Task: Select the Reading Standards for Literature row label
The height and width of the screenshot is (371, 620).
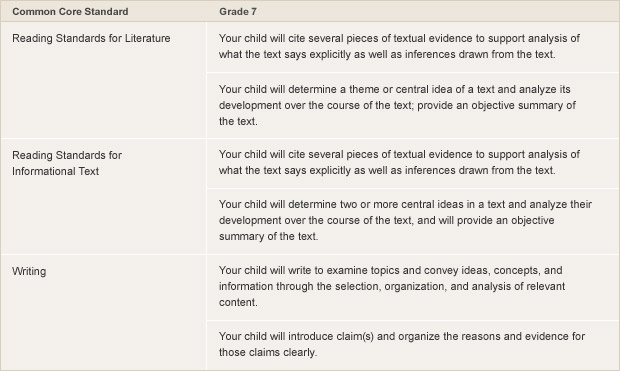Action: point(91,38)
